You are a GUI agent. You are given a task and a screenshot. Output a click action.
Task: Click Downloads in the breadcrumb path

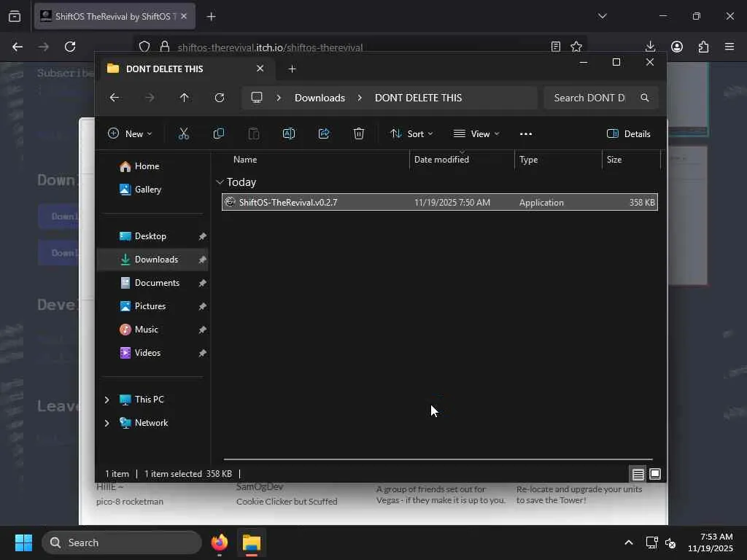[320, 98]
